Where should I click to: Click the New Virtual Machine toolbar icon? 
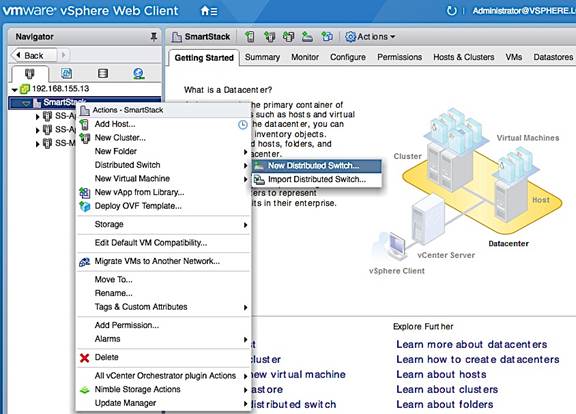288,37
